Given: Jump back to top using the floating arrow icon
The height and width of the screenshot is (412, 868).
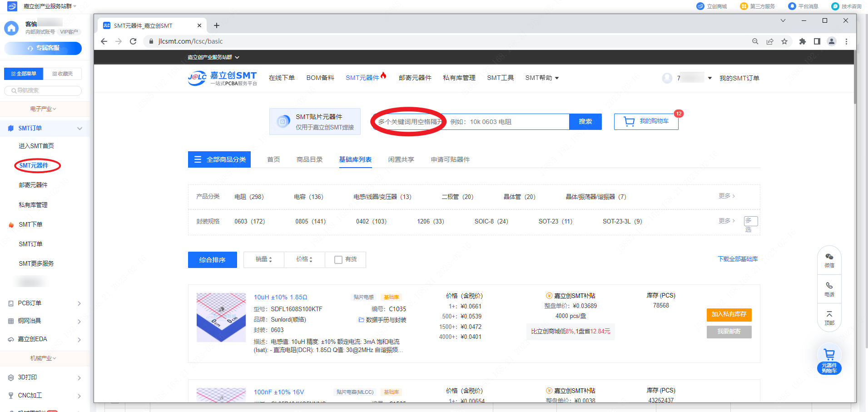Looking at the screenshot, I should click(829, 318).
